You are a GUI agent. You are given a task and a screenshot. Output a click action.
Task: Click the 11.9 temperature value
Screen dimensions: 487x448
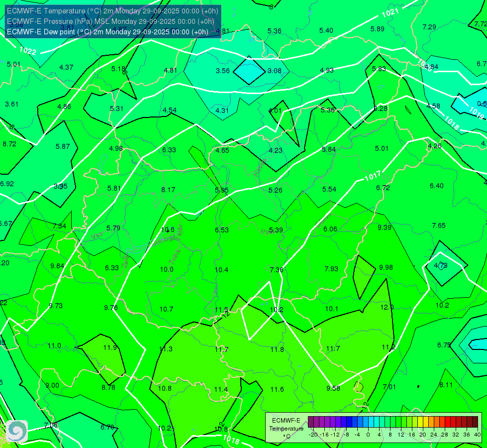110,347
